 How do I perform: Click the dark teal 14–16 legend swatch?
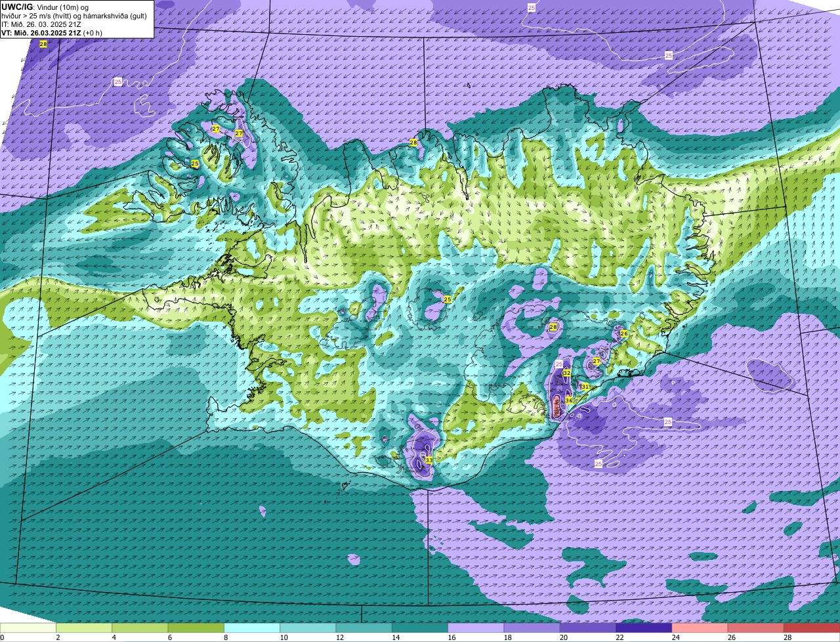420,628
